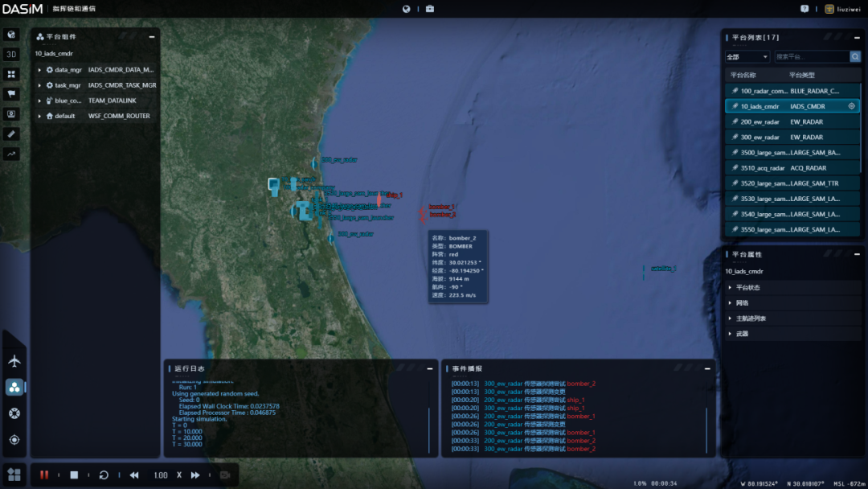Toggle the 3D view mode
868x489 pixels.
[11, 54]
